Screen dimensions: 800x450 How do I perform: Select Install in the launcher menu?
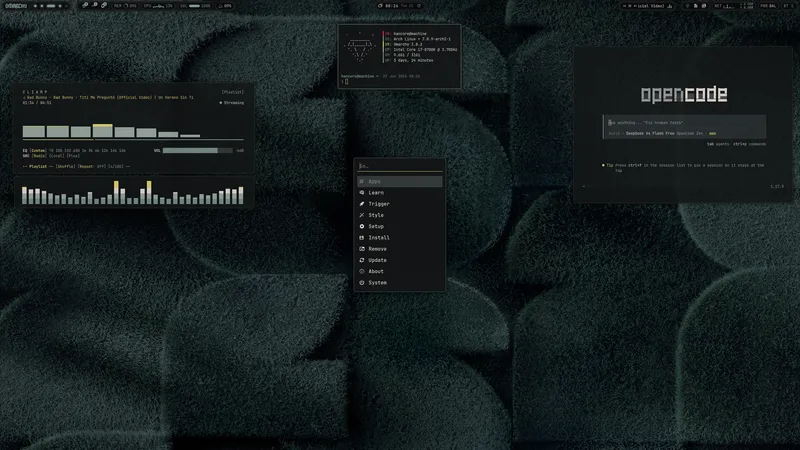(x=399, y=237)
